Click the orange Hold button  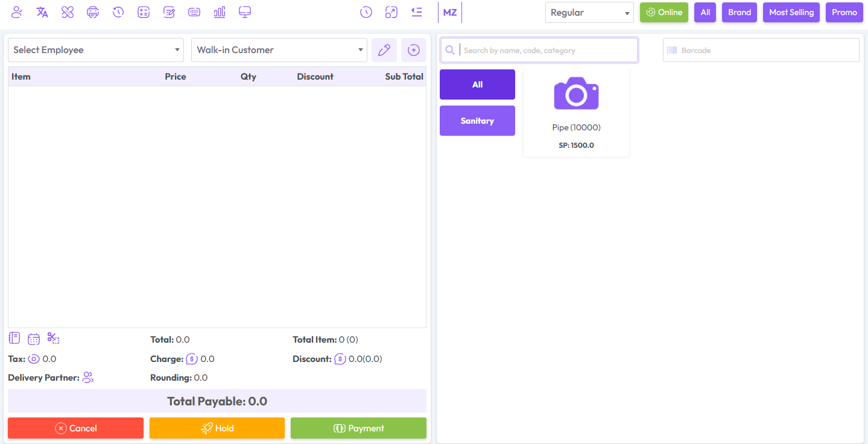[217, 428]
